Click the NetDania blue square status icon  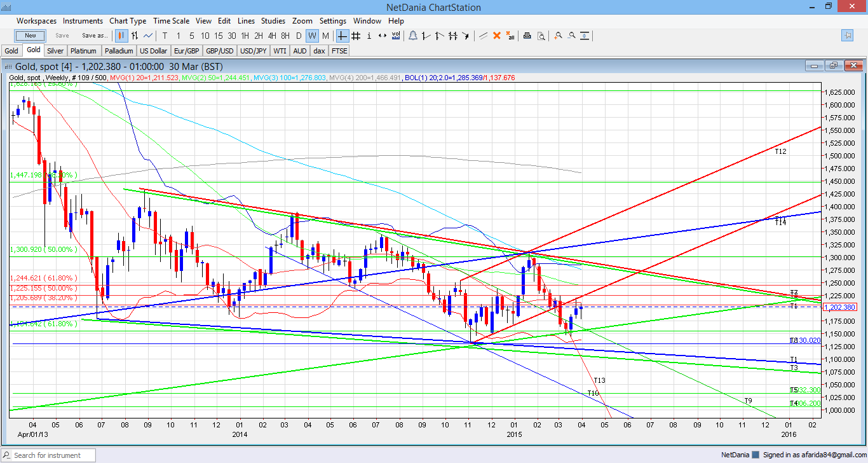(755, 455)
